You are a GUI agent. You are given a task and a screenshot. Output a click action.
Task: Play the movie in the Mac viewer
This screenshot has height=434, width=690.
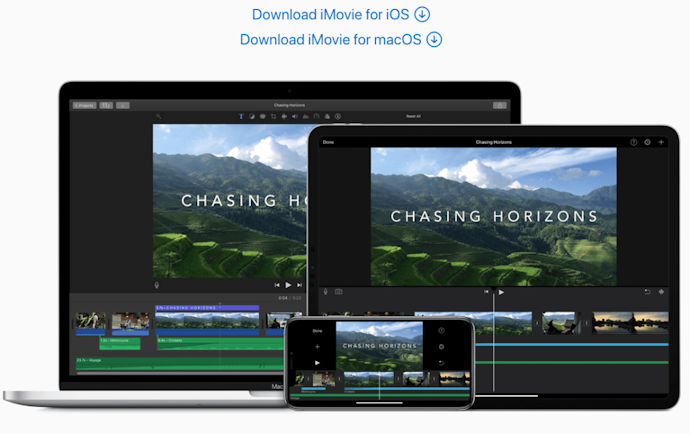[x=288, y=285]
